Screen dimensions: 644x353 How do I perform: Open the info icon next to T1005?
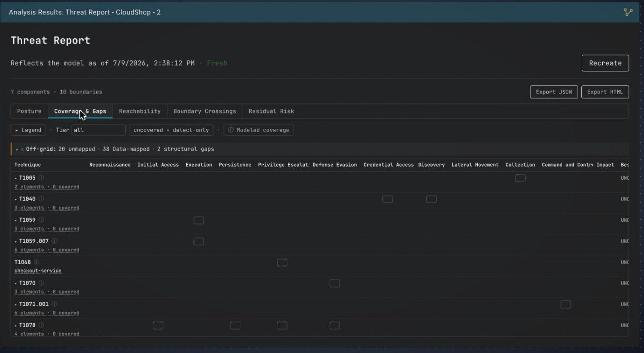coord(41,178)
